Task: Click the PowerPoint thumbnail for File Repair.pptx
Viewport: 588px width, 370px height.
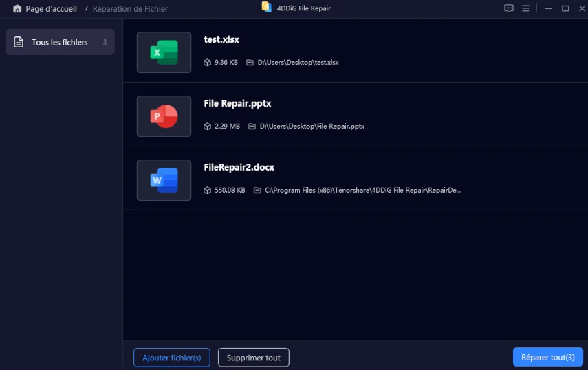Action: [164, 116]
